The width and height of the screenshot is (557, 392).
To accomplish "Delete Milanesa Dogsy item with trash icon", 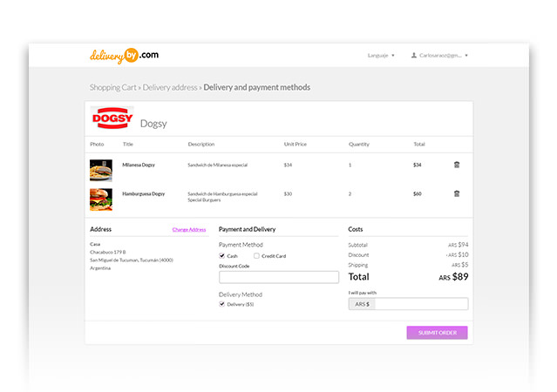I will [457, 165].
